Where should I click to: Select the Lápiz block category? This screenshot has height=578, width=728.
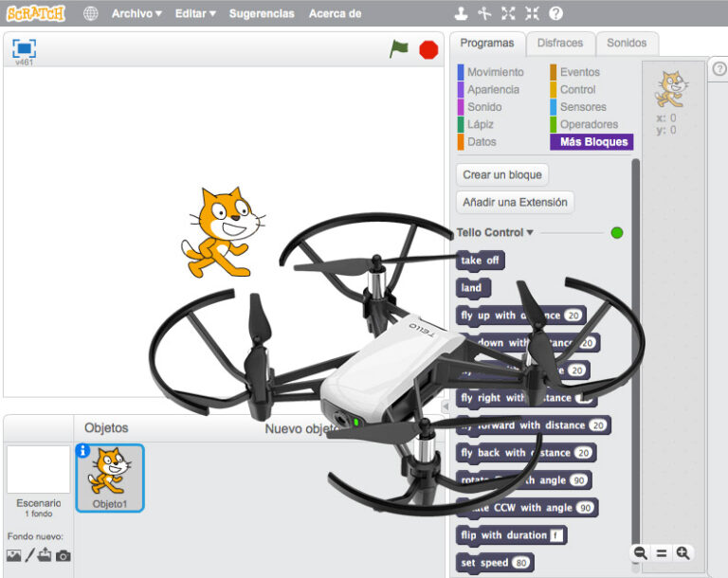pyautogui.click(x=476, y=124)
